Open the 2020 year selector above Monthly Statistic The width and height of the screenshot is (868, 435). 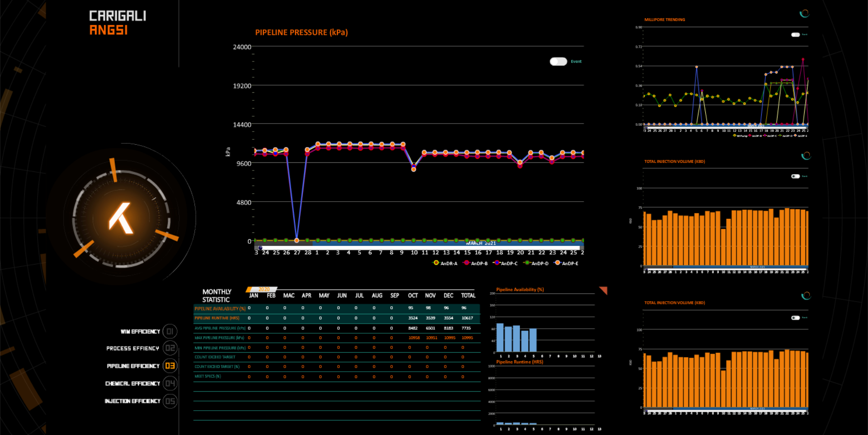263,289
